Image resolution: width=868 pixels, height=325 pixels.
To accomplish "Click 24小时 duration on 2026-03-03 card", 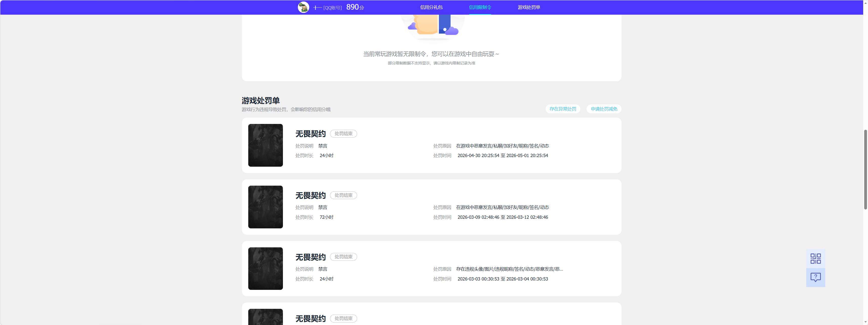I will [326, 279].
